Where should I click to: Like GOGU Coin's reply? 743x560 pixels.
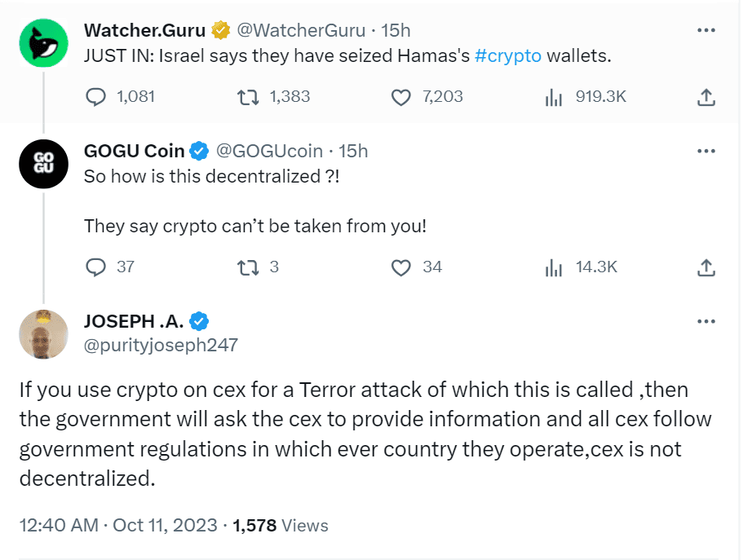[400, 267]
